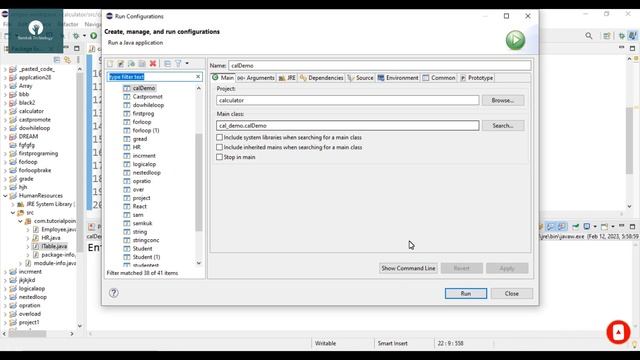The height and width of the screenshot is (360, 640).
Task: Switch to the Common tab
Action: click(x=439, y=78)
